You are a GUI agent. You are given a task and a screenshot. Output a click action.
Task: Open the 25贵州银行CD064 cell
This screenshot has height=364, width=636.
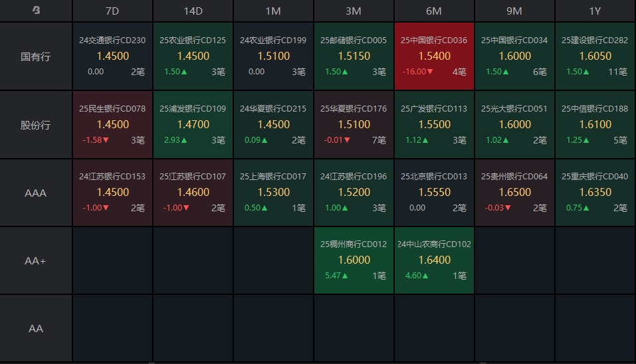click(514, 193)
